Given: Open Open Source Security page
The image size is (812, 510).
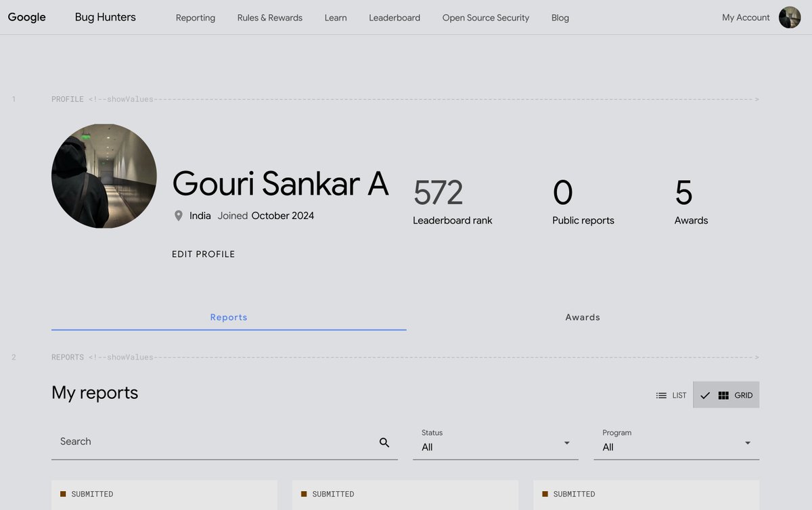Looking at the screenshot, I should pyautogui.click(x=486, y=18).
